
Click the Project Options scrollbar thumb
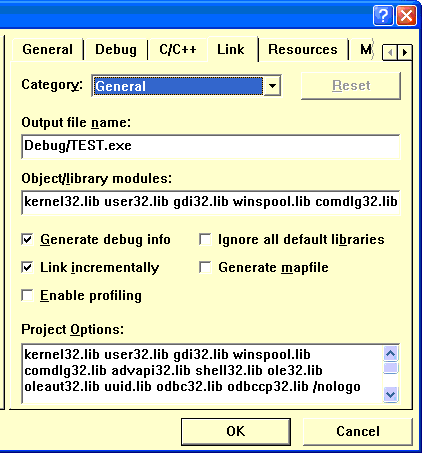(390, 368)
